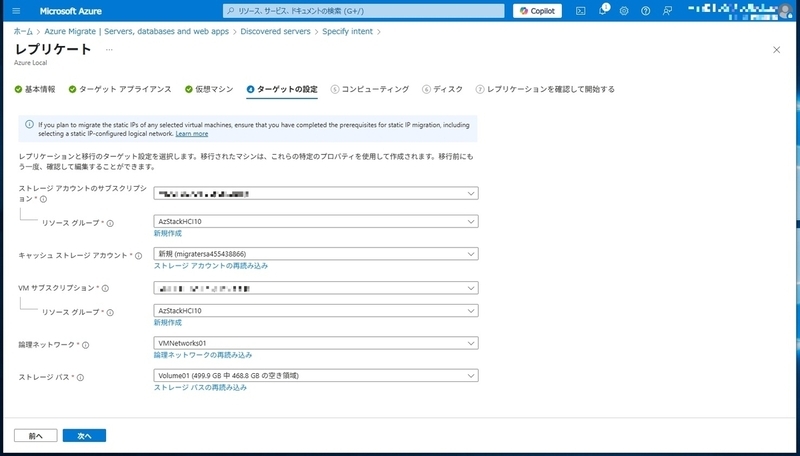Viewport: 800px width, 456px height.
Task: Expand the storage account リソース グループ dropdown
Action: click(x=316, y=221)
